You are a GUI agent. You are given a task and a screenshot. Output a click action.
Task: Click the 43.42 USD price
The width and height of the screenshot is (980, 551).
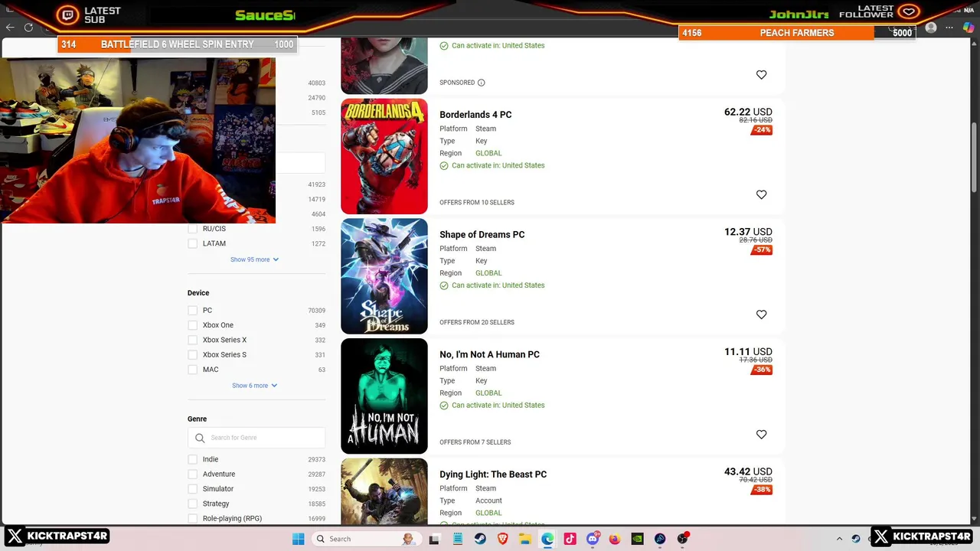coord(748,471)
